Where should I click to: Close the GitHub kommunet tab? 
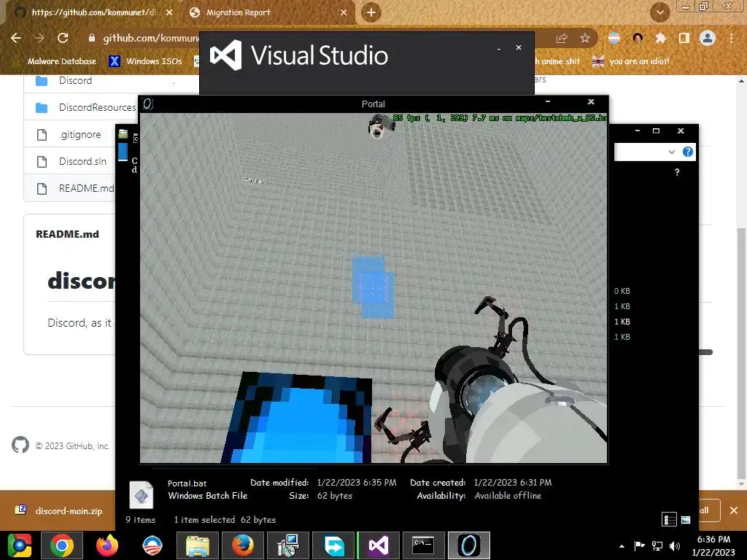click(169, 12)
